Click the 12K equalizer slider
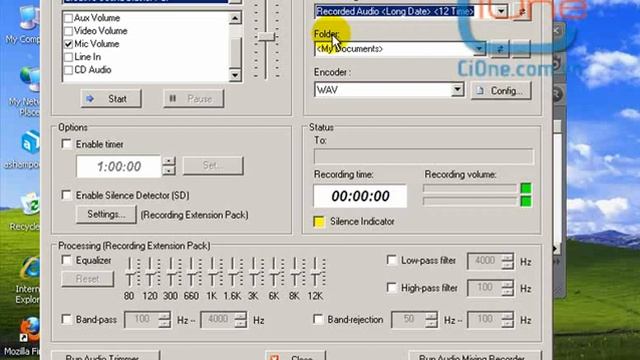The height and width of the screenshot is (360, 640). [x=316, y=272]
